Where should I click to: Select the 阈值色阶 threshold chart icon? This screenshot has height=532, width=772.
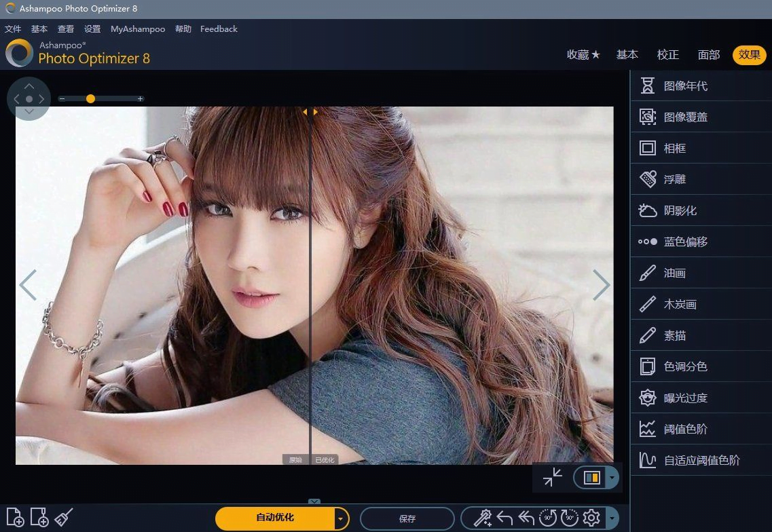click(648, 429)
